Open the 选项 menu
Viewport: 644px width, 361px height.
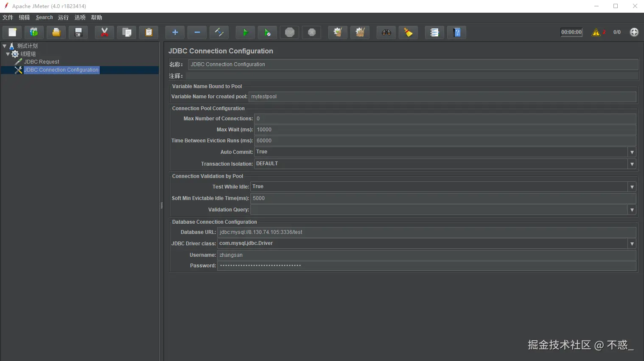(x=80, y=17)
